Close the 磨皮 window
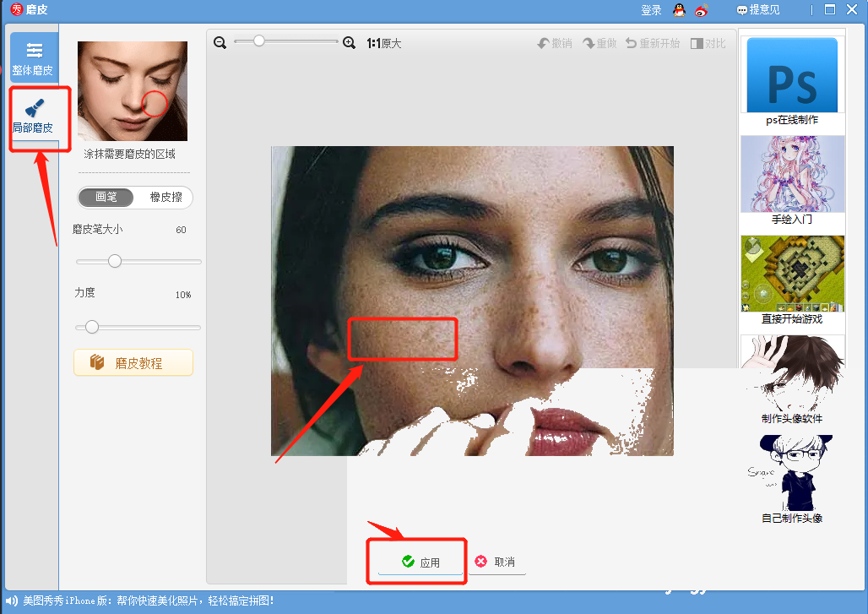The width and height of the screenshot is (868, 614). click(853, 9)
